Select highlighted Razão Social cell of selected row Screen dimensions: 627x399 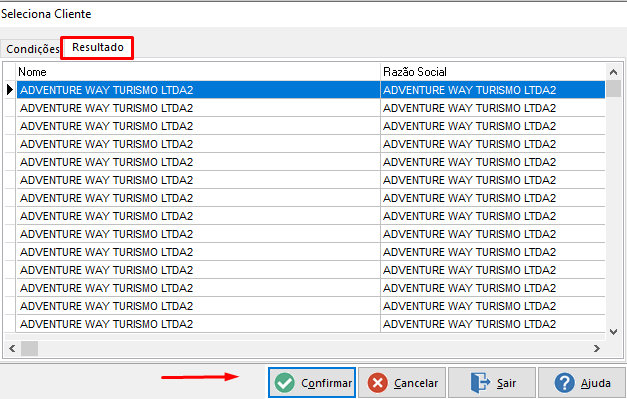(x=493, y=90)
